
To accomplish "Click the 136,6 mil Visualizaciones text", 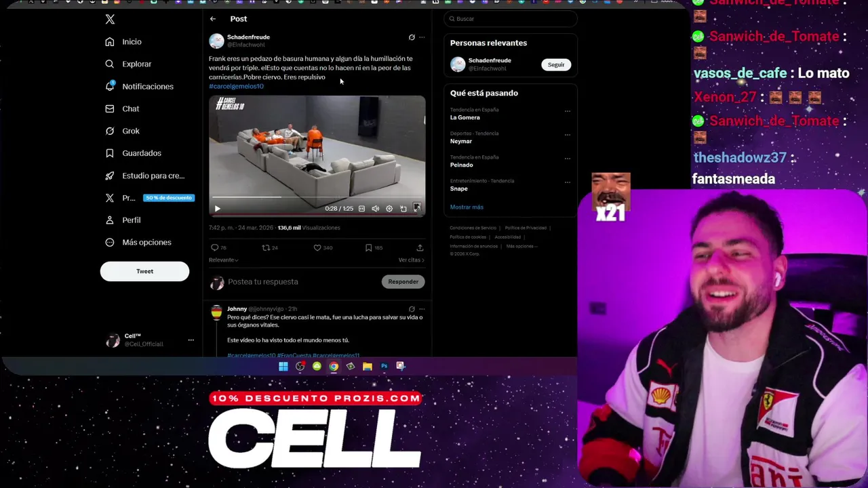I will pos(309,228).
